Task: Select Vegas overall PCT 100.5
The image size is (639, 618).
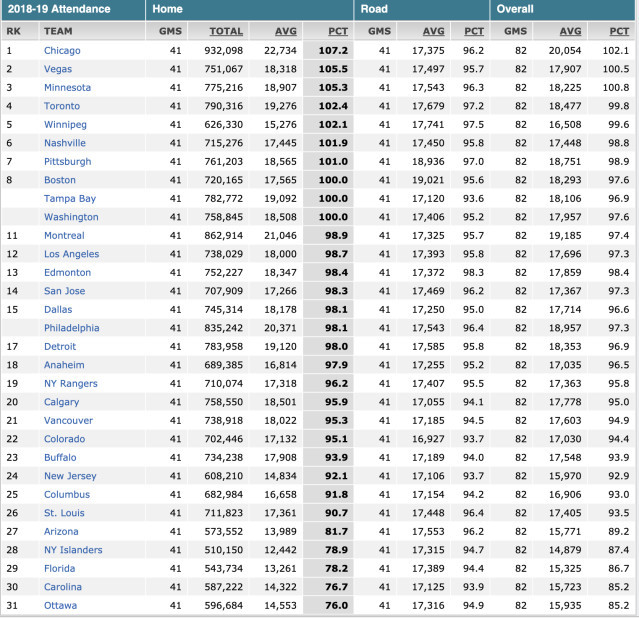Action: point(616,69)
